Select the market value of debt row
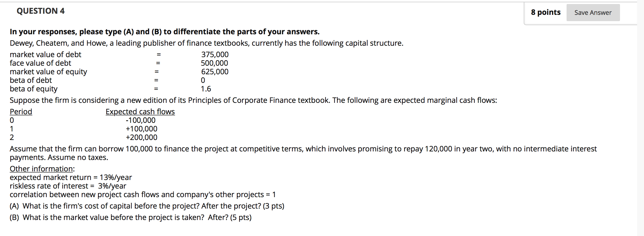Screen dimensions: 644x236 tap(45, 55)
